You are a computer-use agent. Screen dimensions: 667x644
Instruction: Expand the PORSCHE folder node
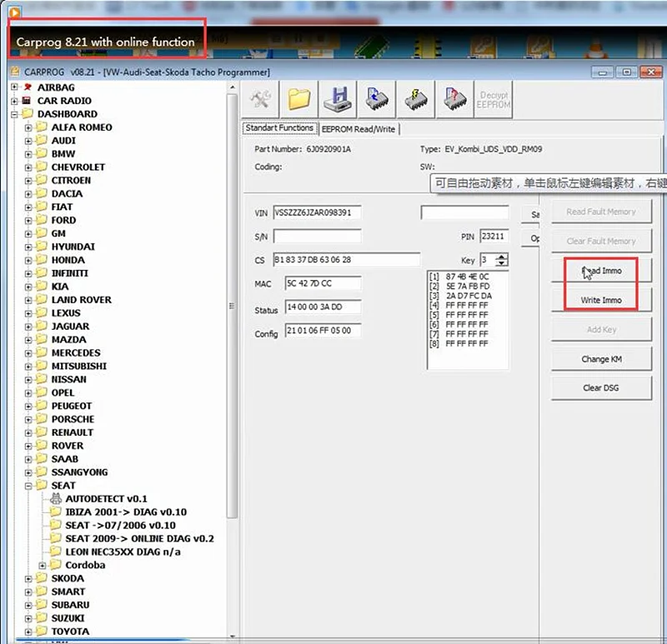point(28,419)
